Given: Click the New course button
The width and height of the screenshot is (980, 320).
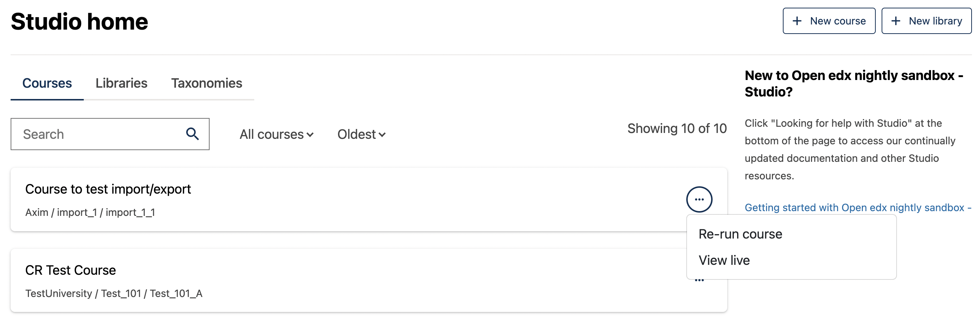Looking at the screenshot, I should (829, 21).
